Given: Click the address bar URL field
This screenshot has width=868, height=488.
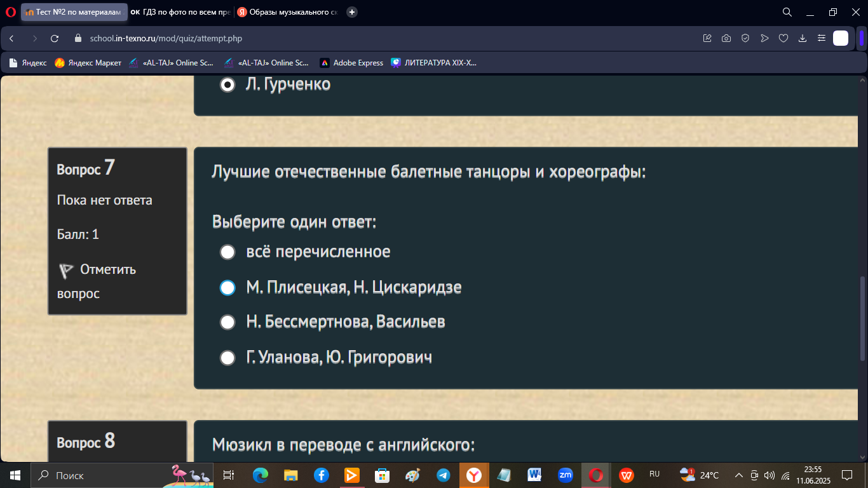Looking at the screenshot, I should [381, 38].
